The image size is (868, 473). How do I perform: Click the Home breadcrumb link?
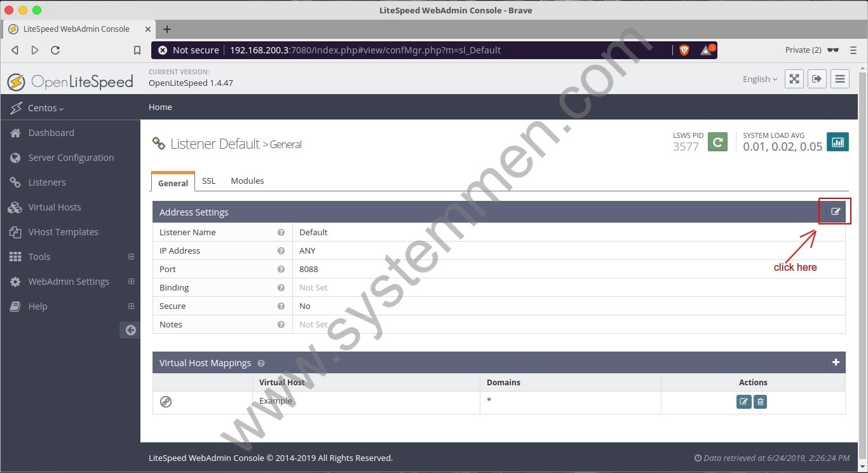(160, 107)
